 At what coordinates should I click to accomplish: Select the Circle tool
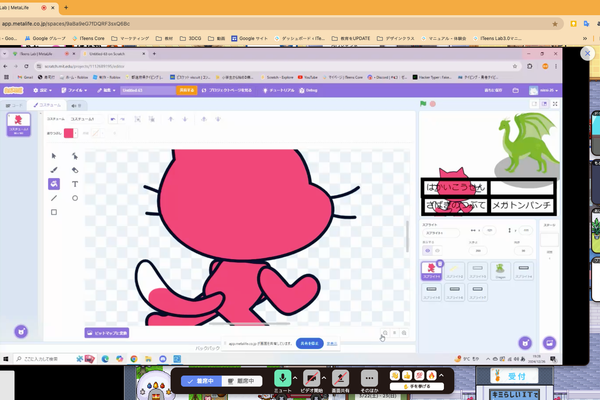pyautogui.click(x=75, y=198)
